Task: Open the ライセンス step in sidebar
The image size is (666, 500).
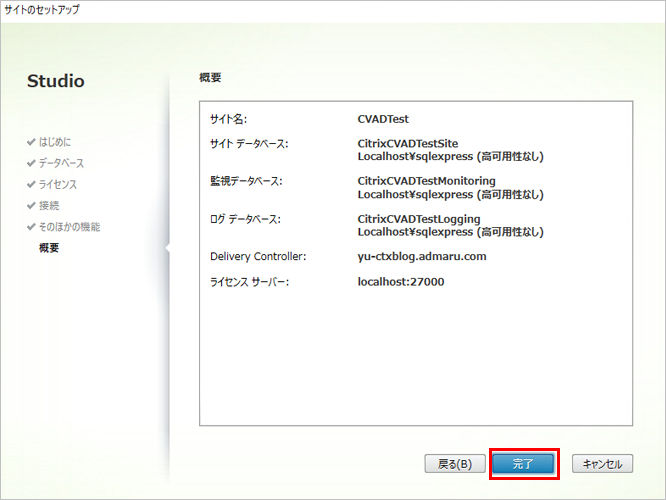Action: point(57,184)
